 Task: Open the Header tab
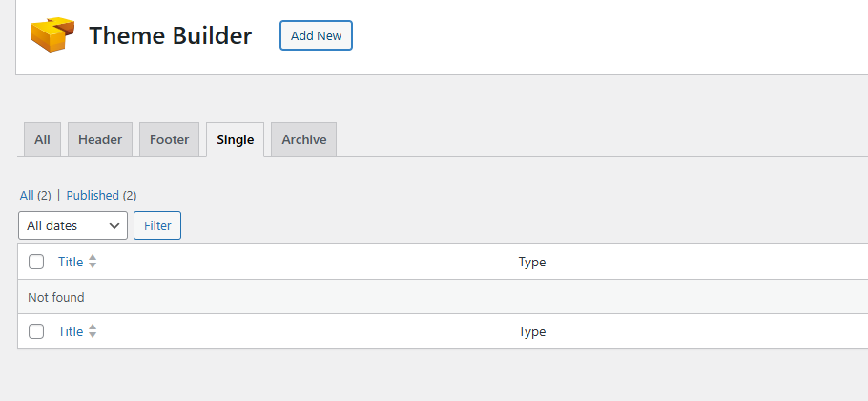pyautogui.click(x=100, y=139)
